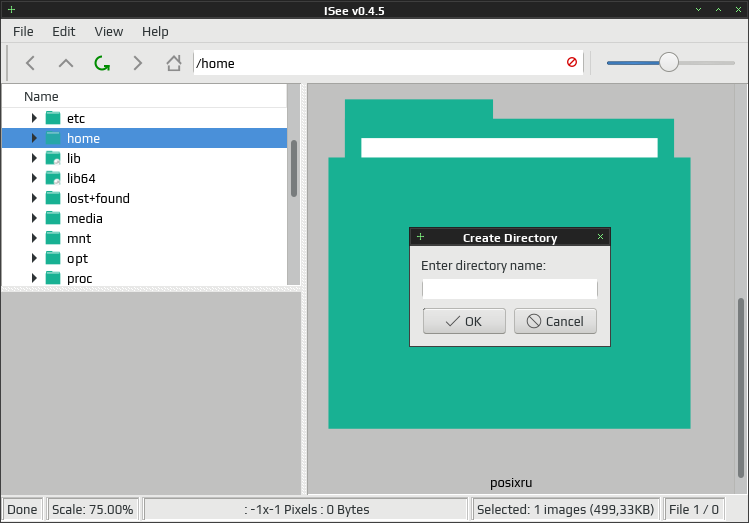The image size is (749, 523).
Task: Click the green plus icon in ISee title bar
Action: click(x=11, y=10)
